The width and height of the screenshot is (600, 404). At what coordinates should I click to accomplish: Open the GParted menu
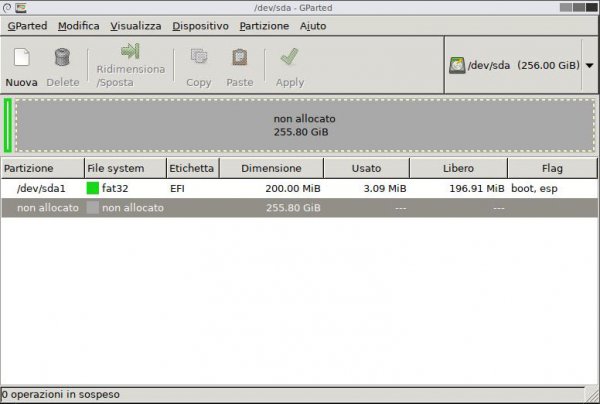(x=27, y=26)
